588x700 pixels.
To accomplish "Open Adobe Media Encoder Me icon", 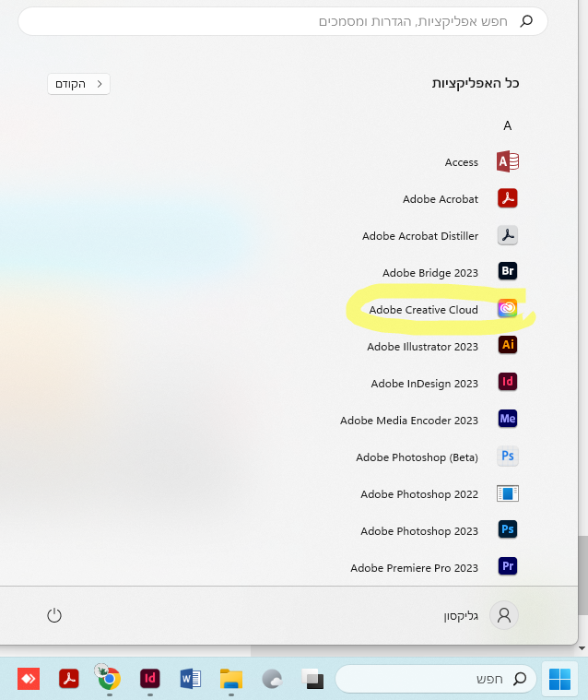I will click(x=508, y=419).
